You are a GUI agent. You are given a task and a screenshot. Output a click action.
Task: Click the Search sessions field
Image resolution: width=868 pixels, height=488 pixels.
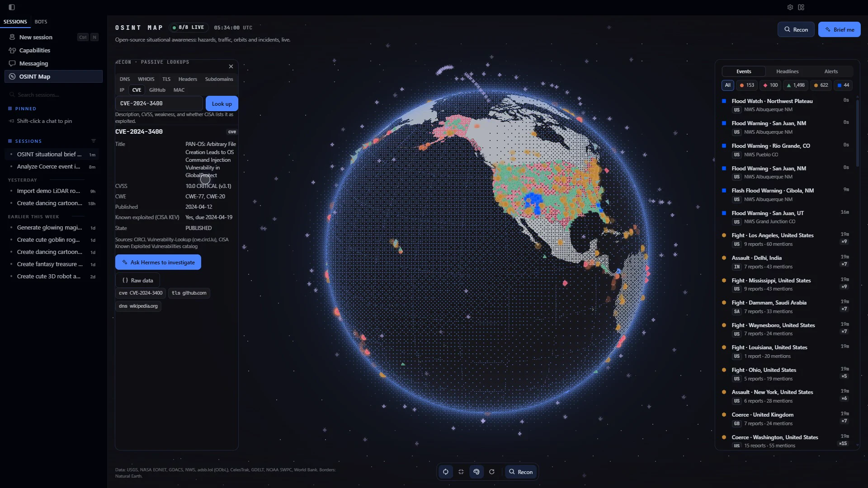click(53, 95)
